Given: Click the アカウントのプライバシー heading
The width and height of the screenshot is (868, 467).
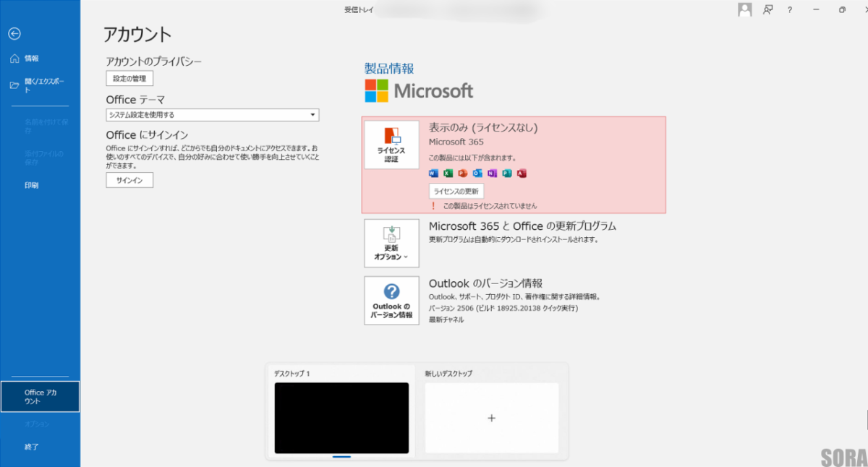Looking at the screenshot, I should 153,61.
